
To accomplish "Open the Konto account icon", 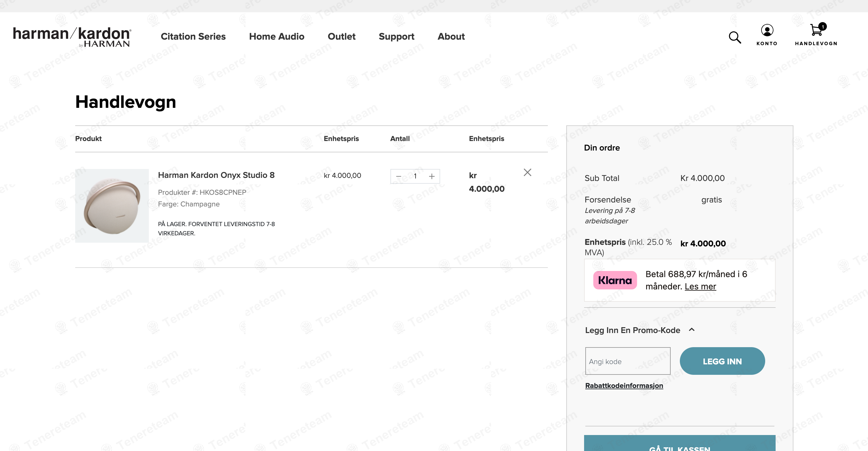I will (x=767, y=31).
